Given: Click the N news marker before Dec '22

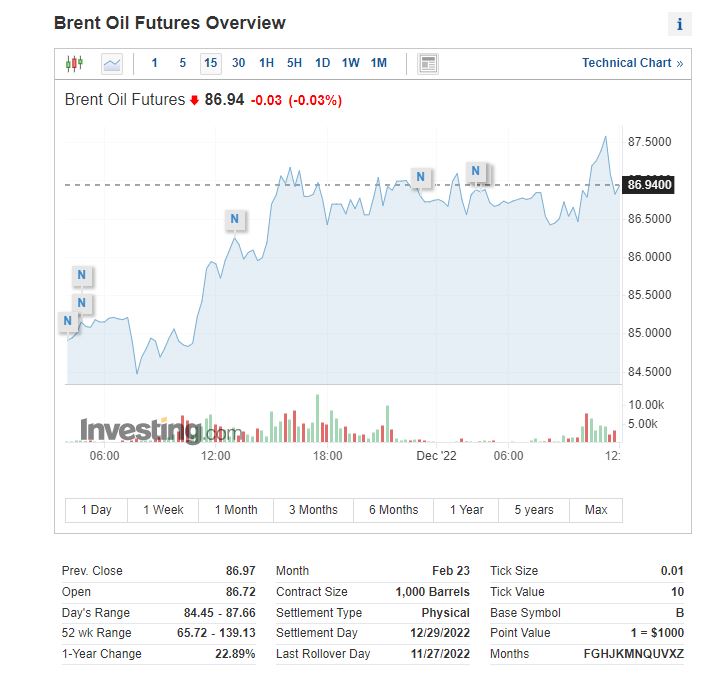Looking at the screenshot, I should (x=421, y=177).
